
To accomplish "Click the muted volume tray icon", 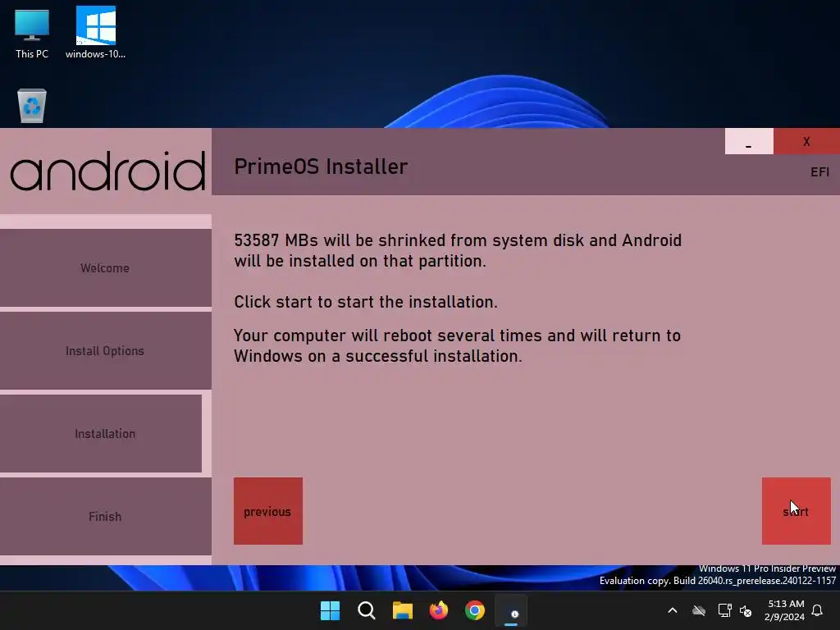I will 746,610.
